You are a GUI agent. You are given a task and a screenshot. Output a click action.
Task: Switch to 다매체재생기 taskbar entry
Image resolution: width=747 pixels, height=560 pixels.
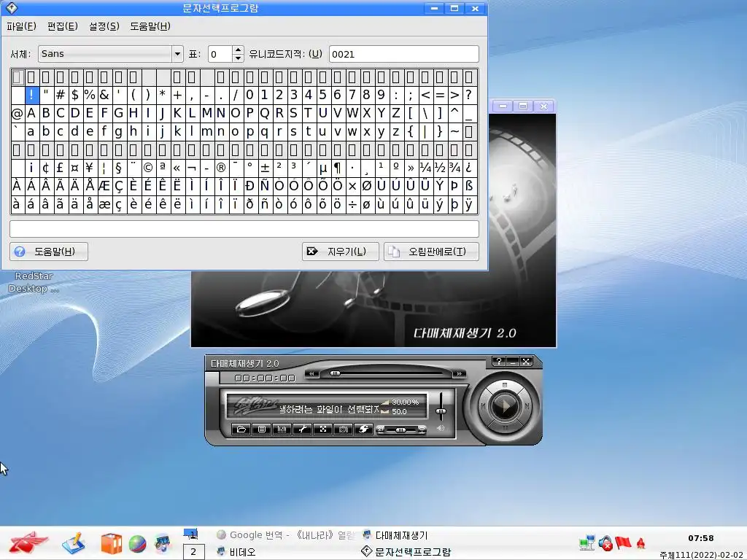click(x=395, y=535)
